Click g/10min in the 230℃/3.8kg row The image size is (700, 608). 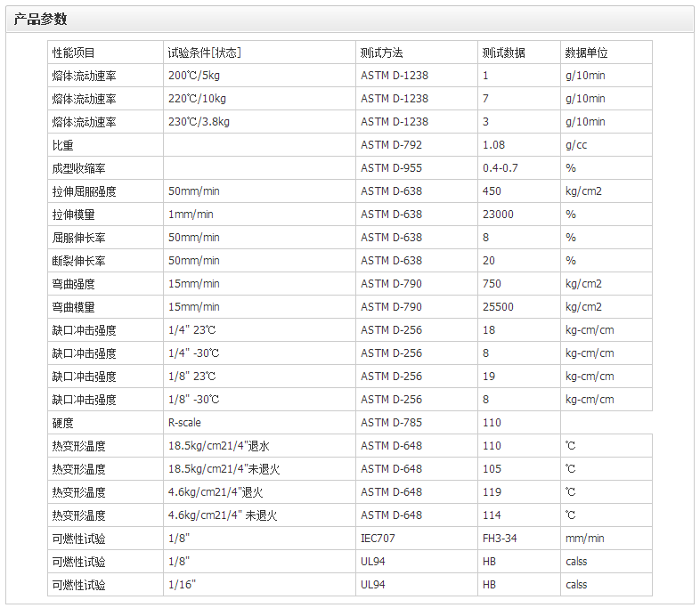pyautogui.click(x=606, y=122)
